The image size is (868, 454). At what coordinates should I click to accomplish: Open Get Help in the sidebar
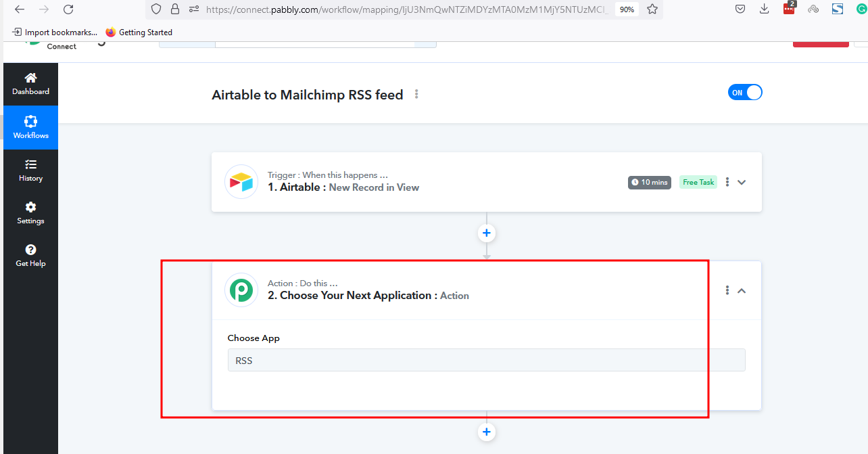(30, 256)
